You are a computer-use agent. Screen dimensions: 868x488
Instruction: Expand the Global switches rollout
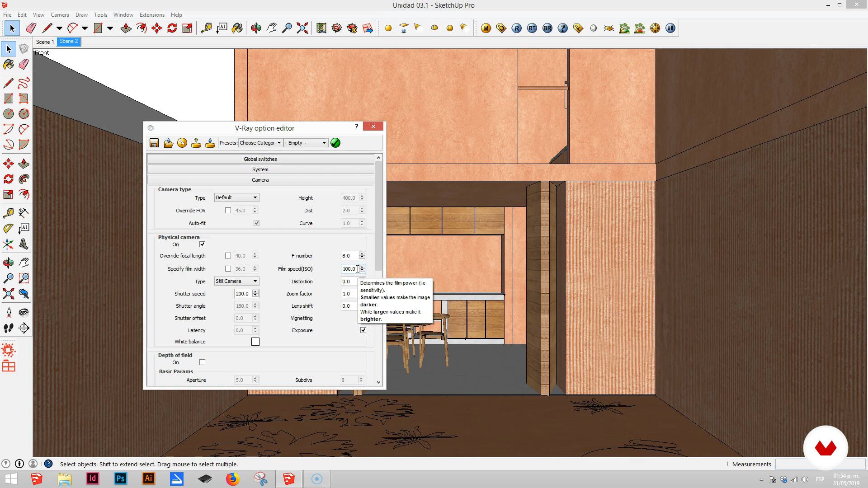coord(260,159)
